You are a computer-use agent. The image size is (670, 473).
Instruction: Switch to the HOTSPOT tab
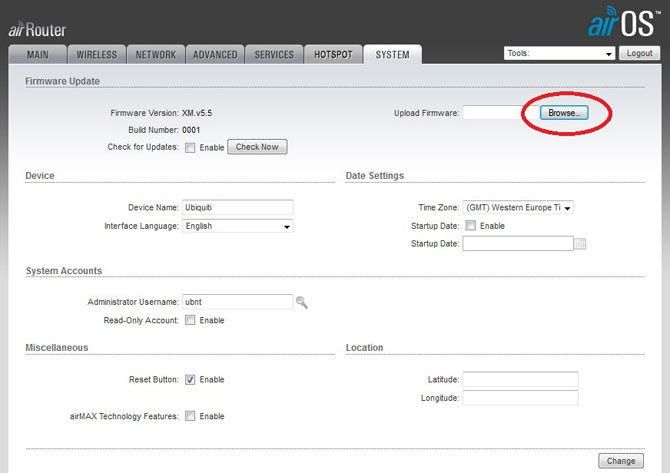click(333, 55)
